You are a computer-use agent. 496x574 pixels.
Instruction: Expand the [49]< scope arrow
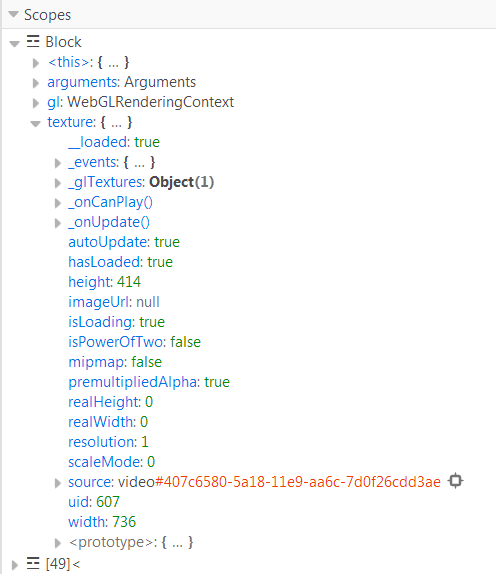coord(14,564)
